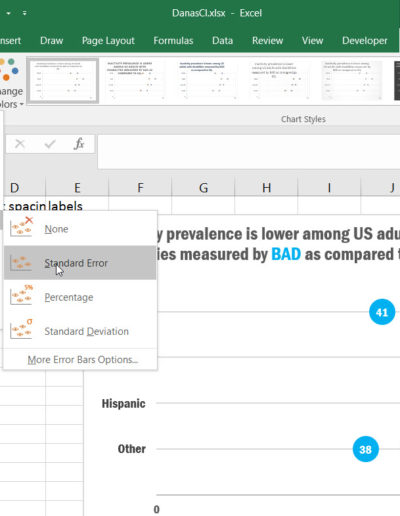The width and height of the screenshot is (400, 516).
Task: Select column G header
Action: (x=203, y=188)
